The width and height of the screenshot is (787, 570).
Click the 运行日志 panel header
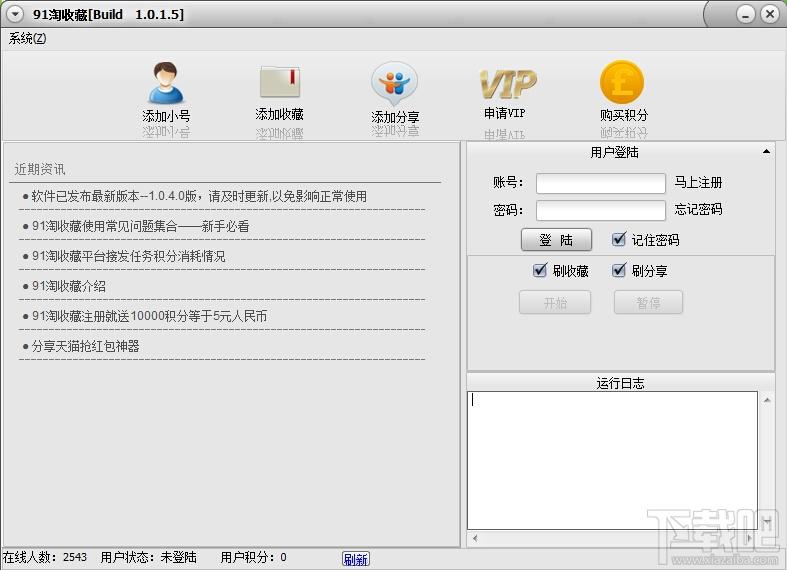click(620, 383)
